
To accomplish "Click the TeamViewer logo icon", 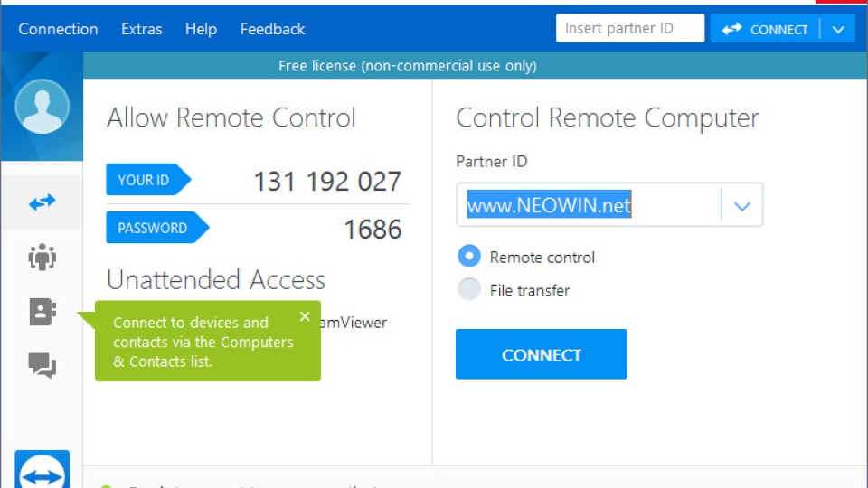I will [42, 472].
